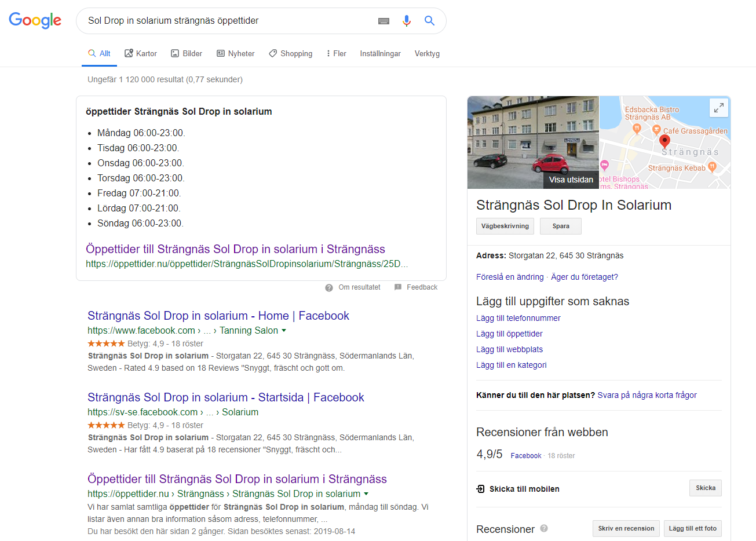Screen dimensions: 756x541
Task: Click Lägg till telefonnummer link
Action: [518, 318]
